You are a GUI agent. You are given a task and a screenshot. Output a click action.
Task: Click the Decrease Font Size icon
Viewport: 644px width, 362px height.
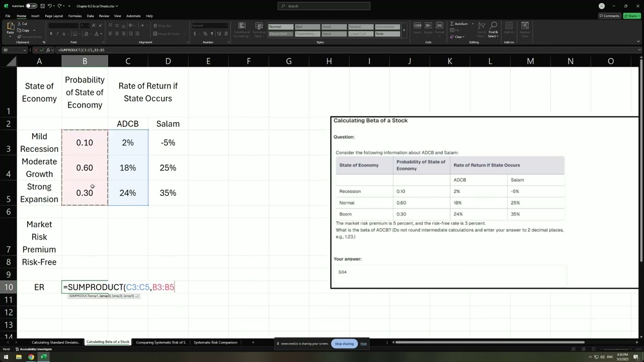pos(100,26)
